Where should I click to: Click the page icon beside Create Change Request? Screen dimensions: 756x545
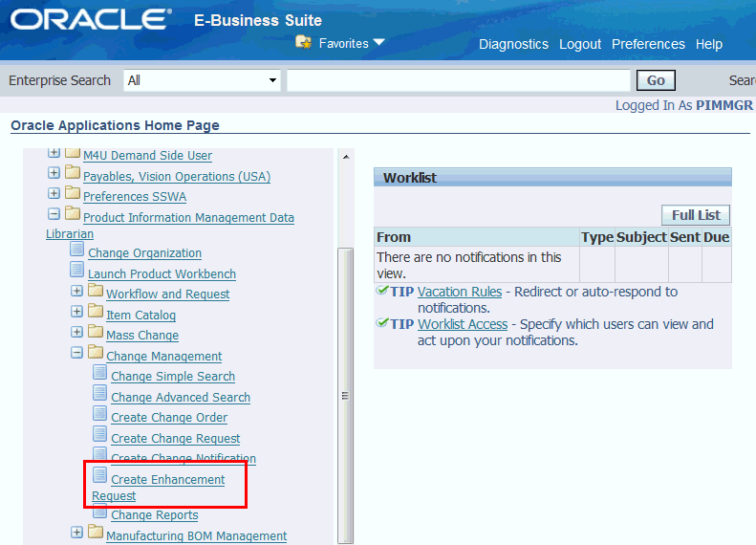point(99,433)
